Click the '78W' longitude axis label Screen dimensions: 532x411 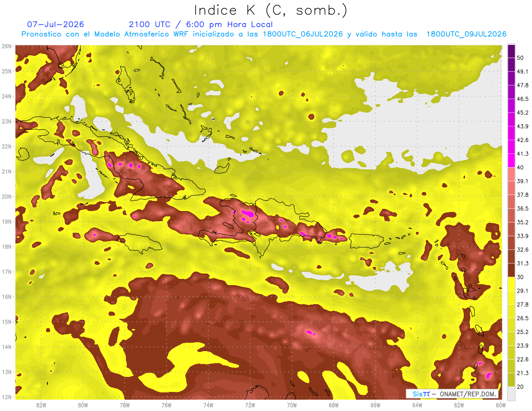(x=125, y=405)
